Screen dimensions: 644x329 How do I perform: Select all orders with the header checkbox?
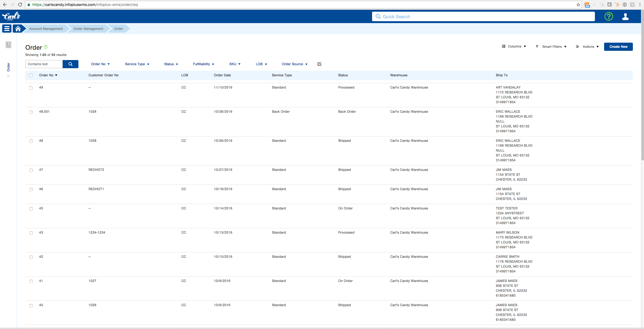click(x=31, y=75)
